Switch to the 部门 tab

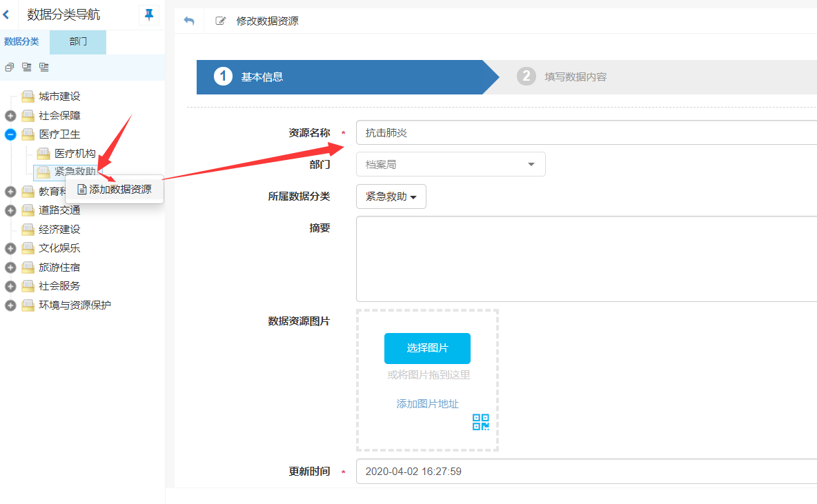(x=78, y=42)
